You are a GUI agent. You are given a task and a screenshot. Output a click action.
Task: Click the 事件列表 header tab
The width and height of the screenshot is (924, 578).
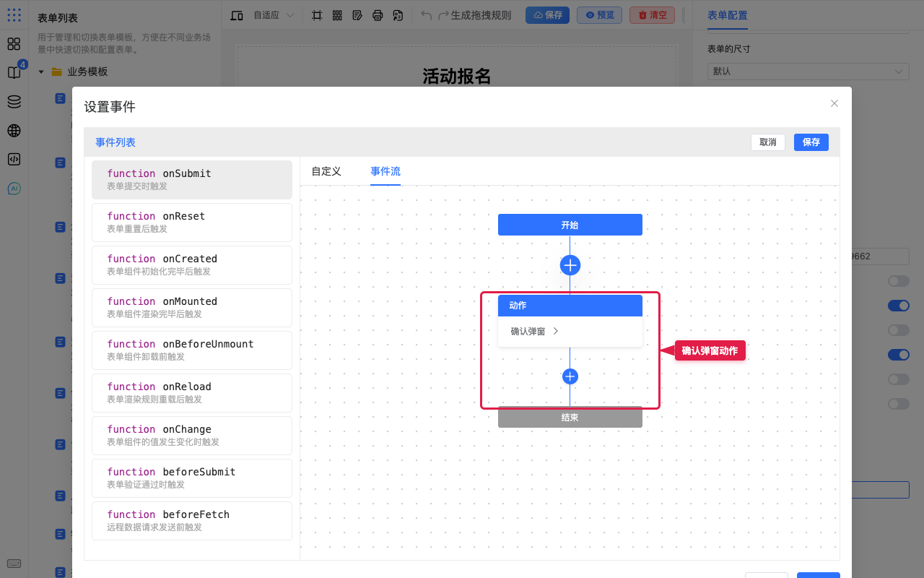(x=115, y=142)
